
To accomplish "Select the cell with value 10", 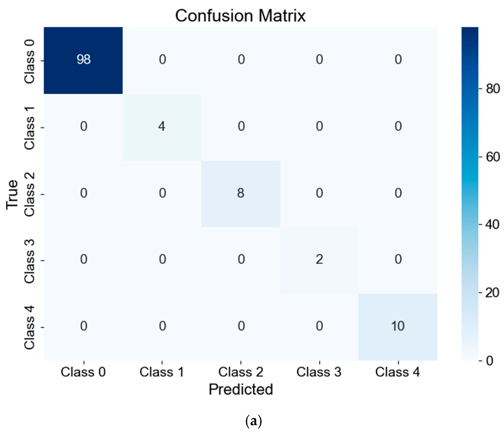I will (398, 326).
